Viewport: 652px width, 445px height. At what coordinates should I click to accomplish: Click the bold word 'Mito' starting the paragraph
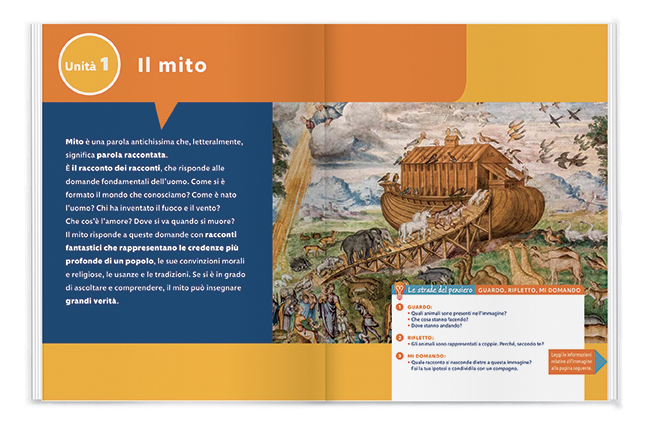74,142
